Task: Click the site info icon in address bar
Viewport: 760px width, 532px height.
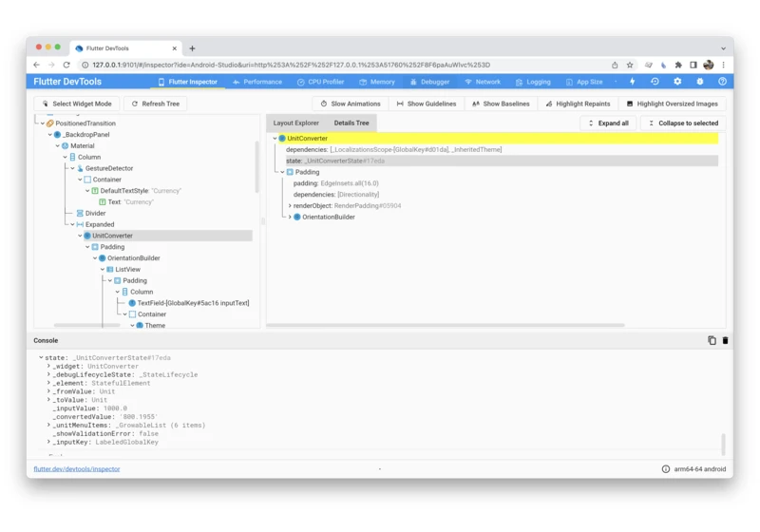Action: pos(85,65)
